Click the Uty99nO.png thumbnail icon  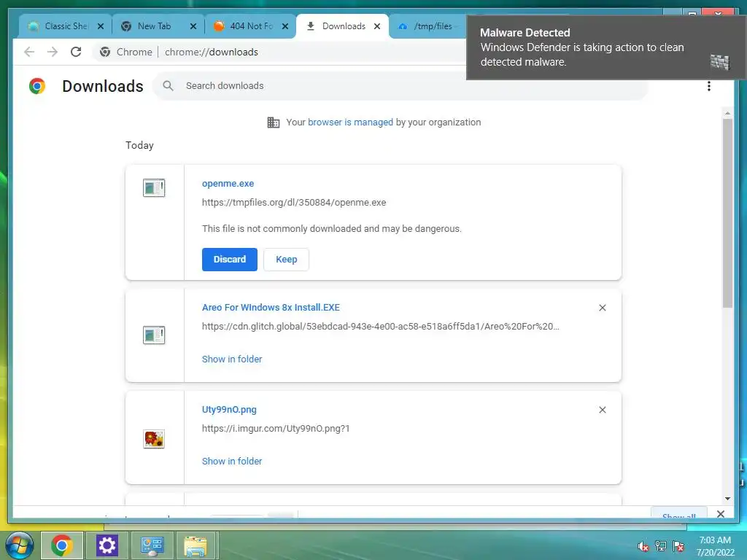[x=154, y=438]
